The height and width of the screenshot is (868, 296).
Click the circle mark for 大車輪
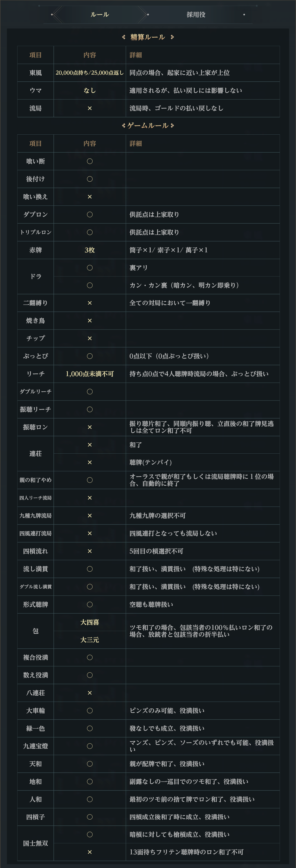pos(90,711)
